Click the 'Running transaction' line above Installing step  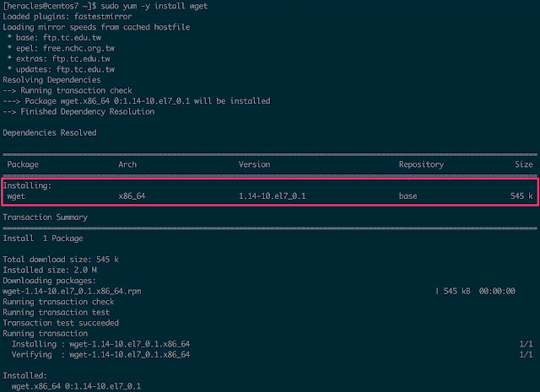click(x=45, y=334)
